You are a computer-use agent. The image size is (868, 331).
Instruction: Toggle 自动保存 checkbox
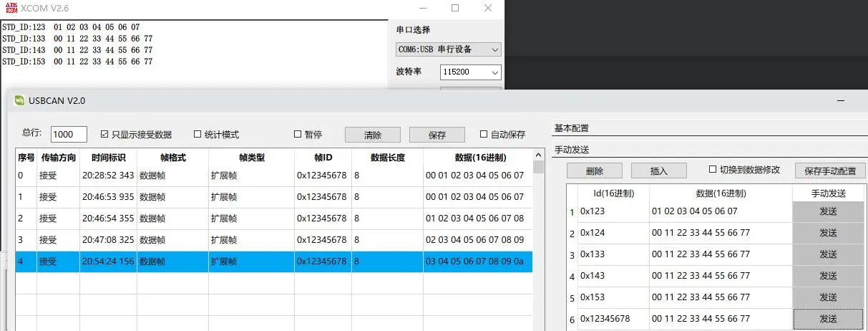pos(484,134)
